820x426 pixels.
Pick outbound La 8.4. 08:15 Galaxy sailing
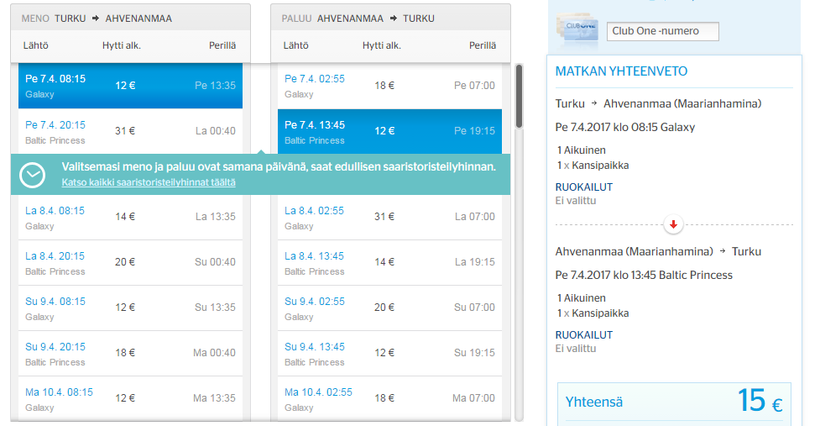(x=130, y=217)
